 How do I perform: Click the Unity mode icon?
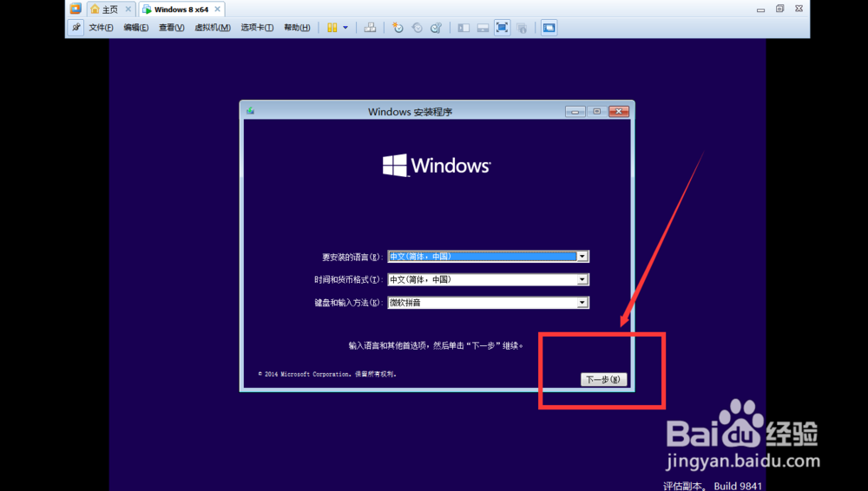(x=522, y=28)
